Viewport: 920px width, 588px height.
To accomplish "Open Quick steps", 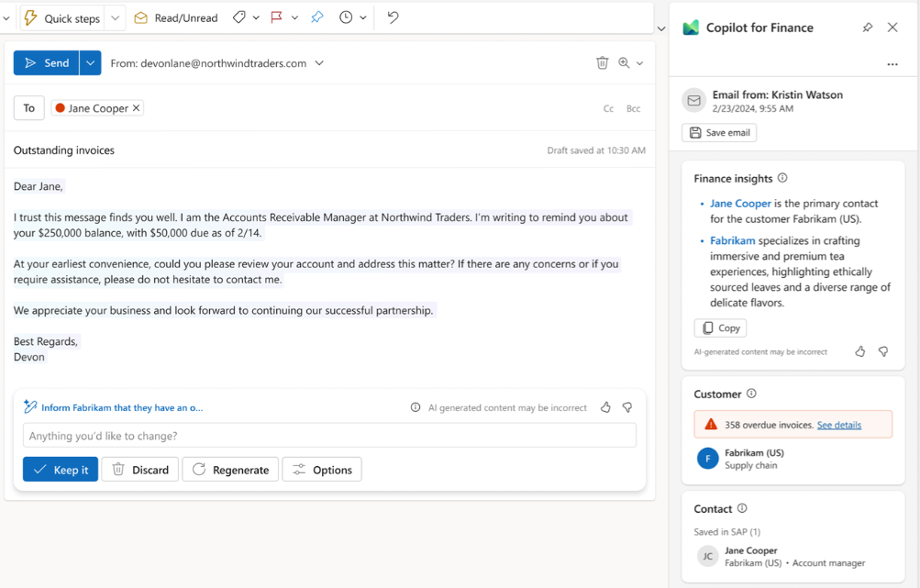I will pos(62,18).
